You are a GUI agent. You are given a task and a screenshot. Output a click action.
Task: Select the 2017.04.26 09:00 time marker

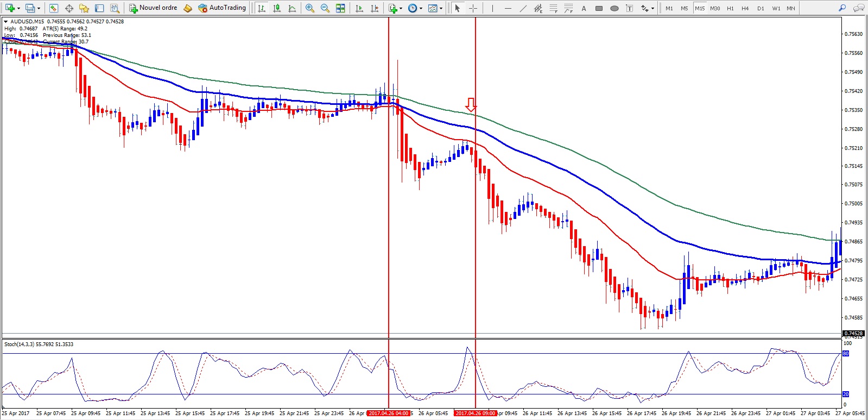(476, 413)
